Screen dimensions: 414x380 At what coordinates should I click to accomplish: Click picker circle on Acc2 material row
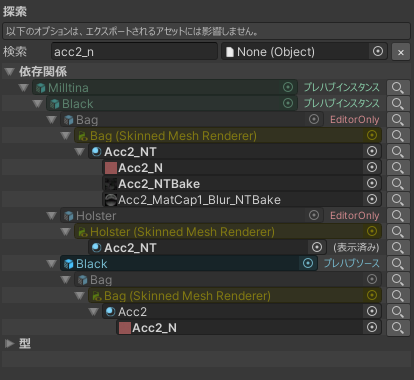click(372, 311)
